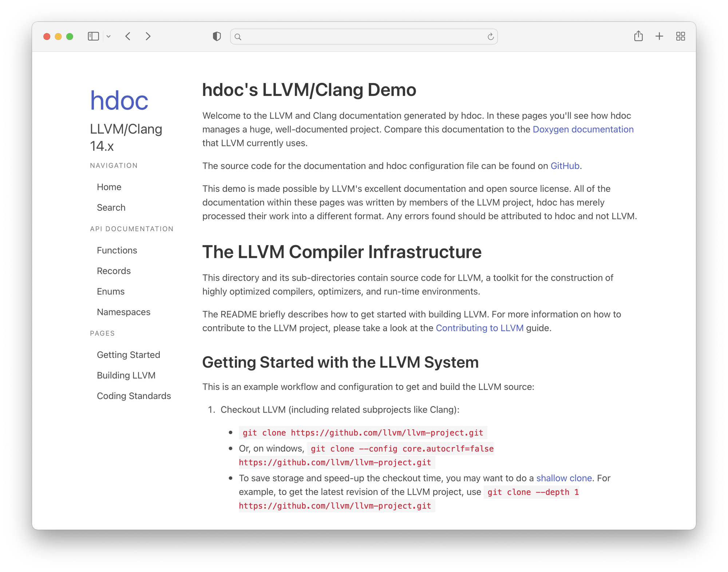Screen dimensions: 728x572
Task: Reload the page with refresh icon
Action: 490,36
